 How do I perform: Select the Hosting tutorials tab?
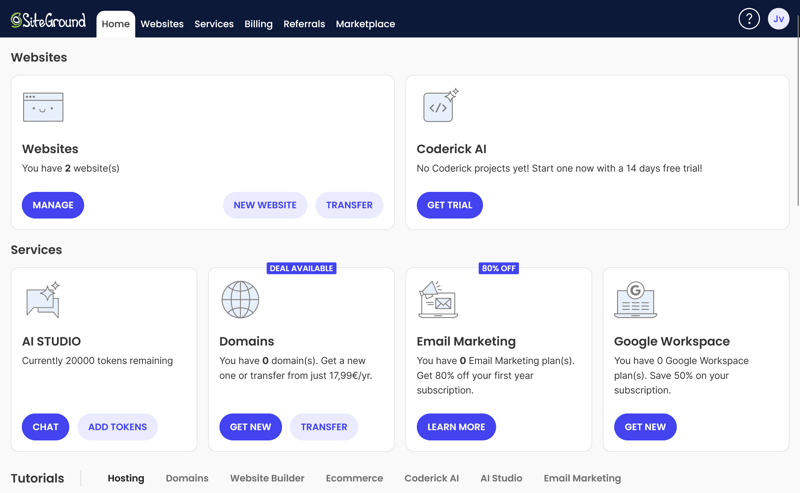click(x=126, y=478)
